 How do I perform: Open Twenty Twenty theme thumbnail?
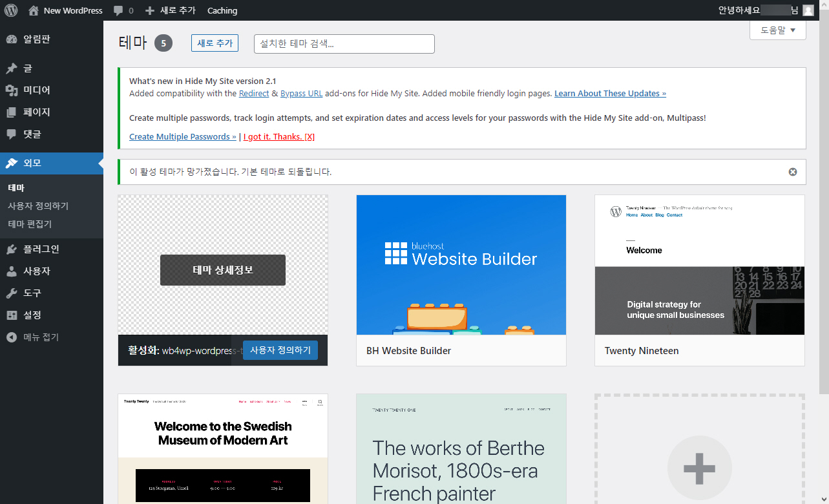[x=223, y=449]
